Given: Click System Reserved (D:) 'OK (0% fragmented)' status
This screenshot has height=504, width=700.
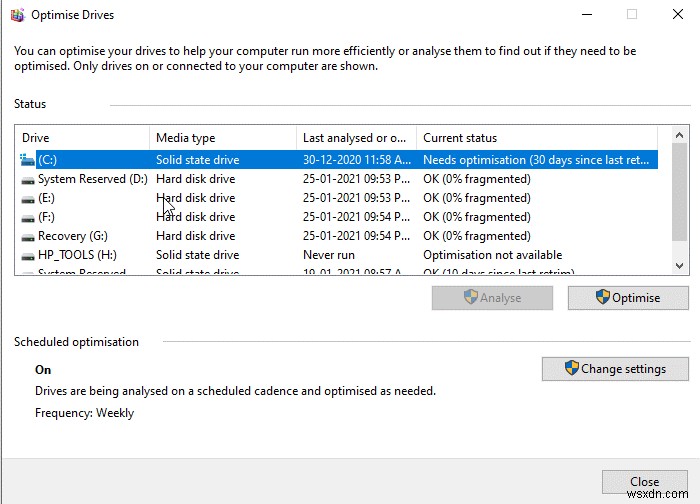Looking at the screenshot, I should click(x=477, y=179).
